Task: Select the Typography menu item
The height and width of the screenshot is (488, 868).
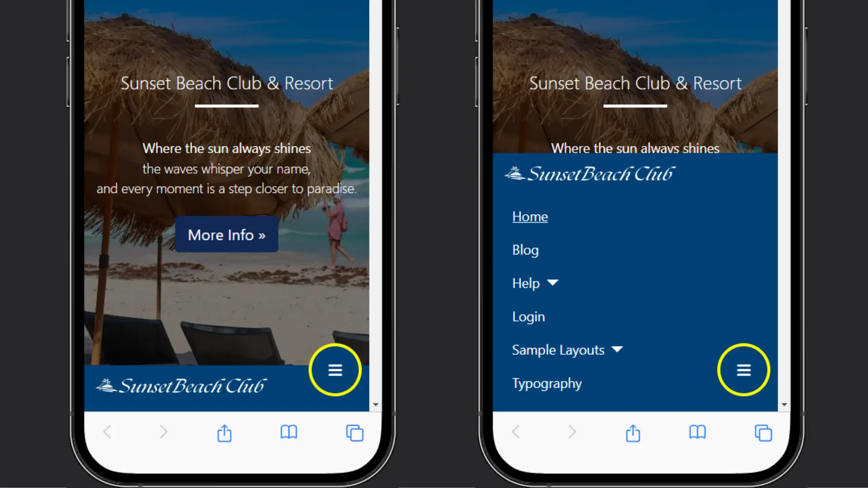Action: [x=546, y=383]
